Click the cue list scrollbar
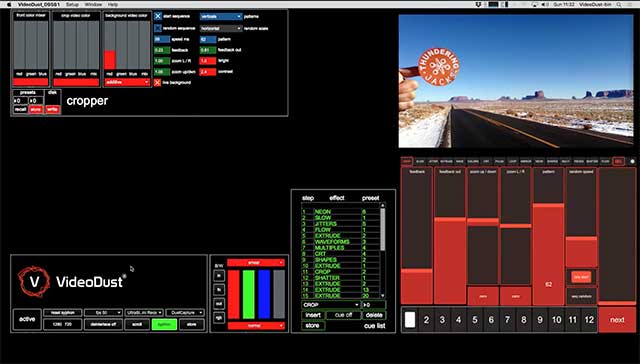Screen dimensions: 640x364 pos(382,230)
